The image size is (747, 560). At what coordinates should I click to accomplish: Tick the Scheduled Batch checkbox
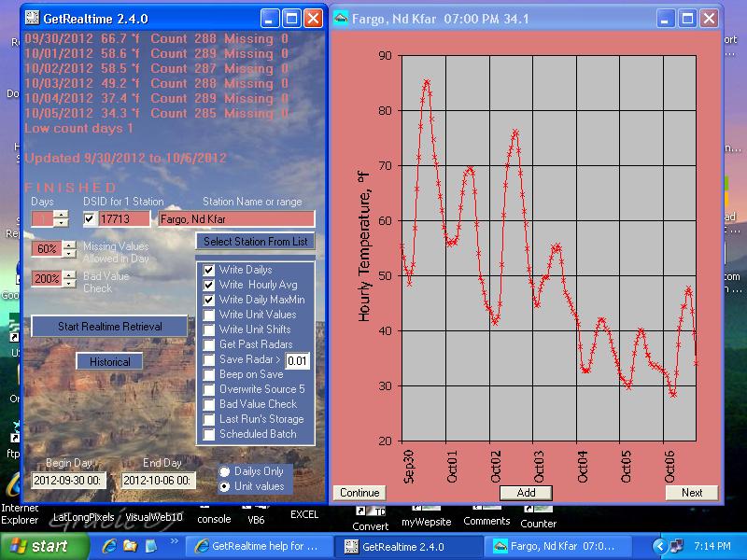[209, 434]
